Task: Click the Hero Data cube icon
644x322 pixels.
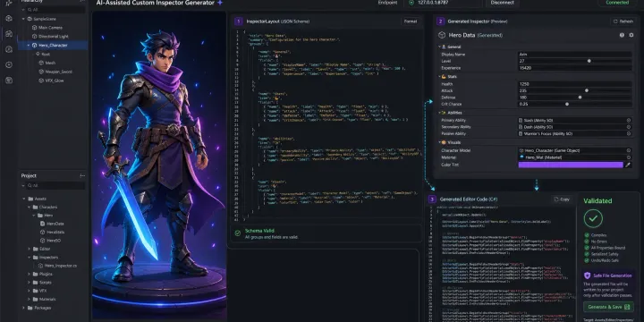Action: [442, 35]
